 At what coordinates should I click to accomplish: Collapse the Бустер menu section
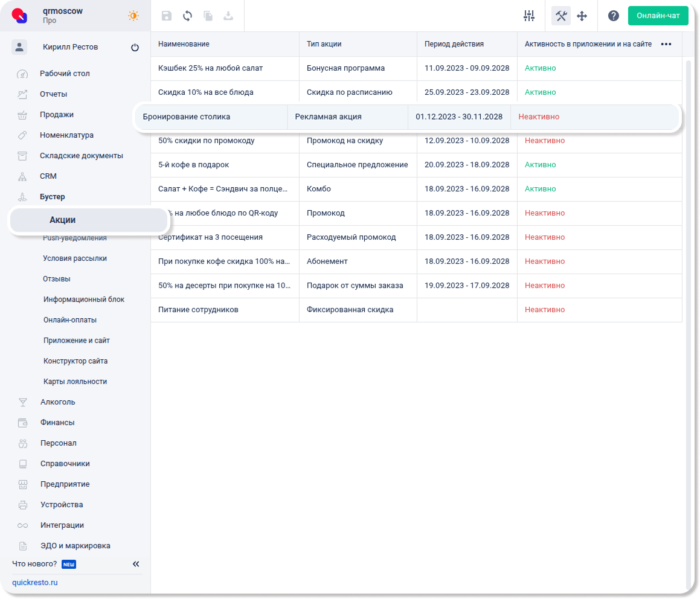(x=53, y=197)
